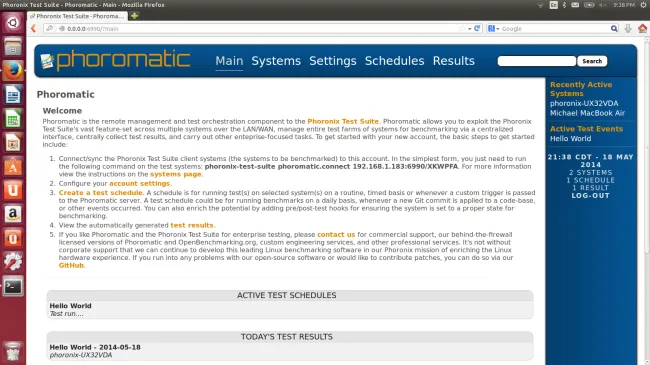
Task: Select the Main navigation item
Action: tap(229, 61)
